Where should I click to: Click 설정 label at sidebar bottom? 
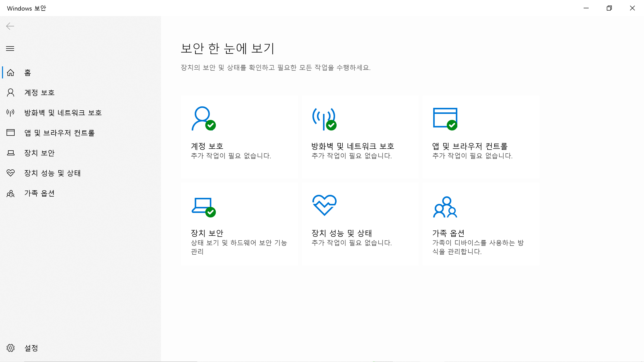pyautogui.click(x=31, y=348)
